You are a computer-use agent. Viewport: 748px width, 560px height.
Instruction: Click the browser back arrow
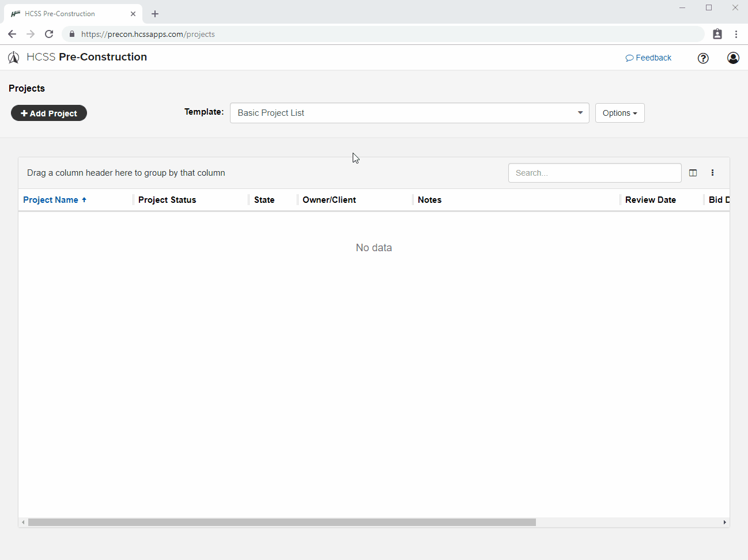click(x=12, y=34)
